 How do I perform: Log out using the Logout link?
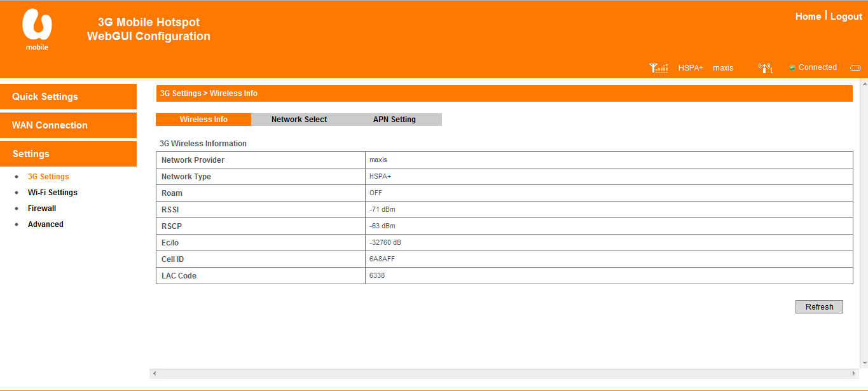[x=846, y=17]
